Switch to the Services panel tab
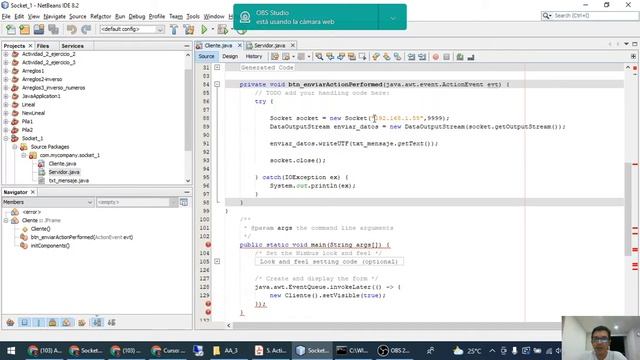This screenshot has height=360, width=640. pyautogui.click(x=73, y=46)
